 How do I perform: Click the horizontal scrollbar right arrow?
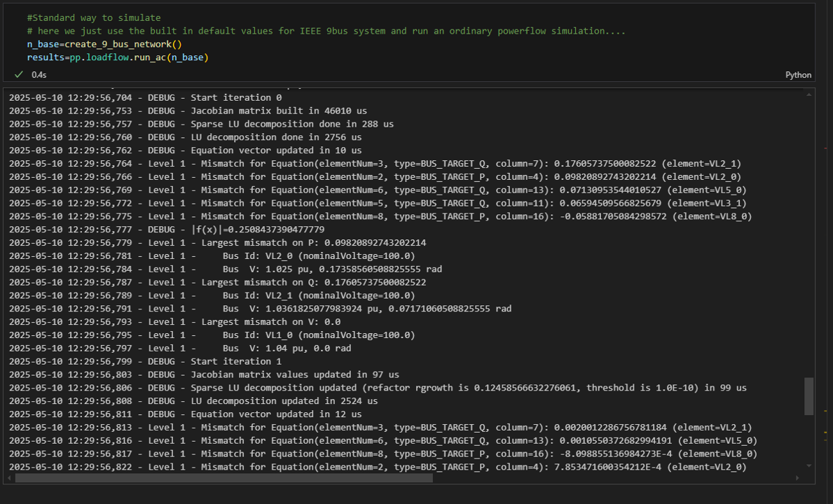pyautogui.click(x=798, y=478)
